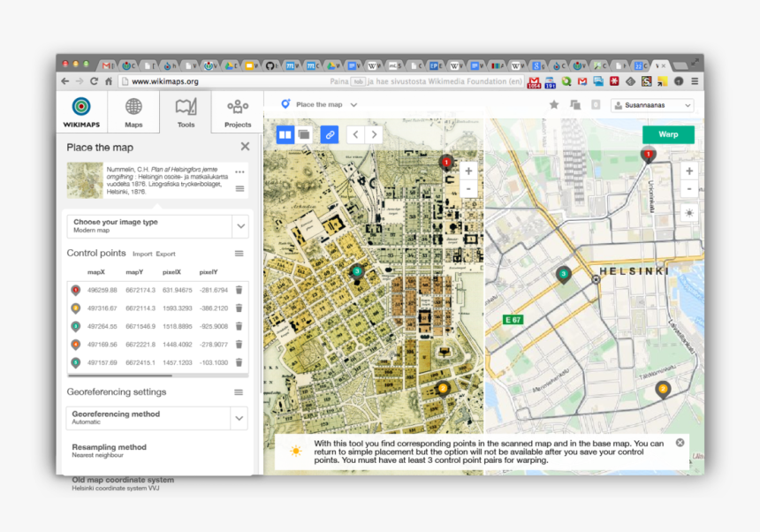Select orange marker 2 on the old map
This screenshot has width=760, height=532.
pyautogui.click(x=442, y=389)
